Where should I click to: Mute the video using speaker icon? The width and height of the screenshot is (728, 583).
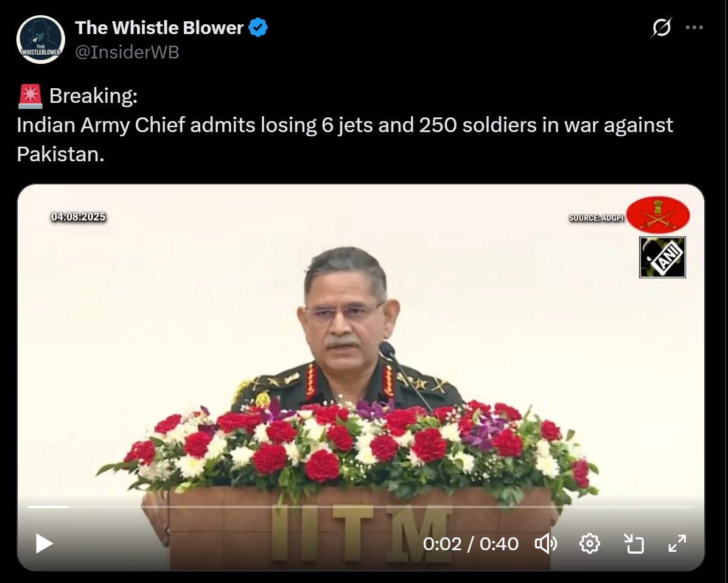pyautogui.click(x=546, y=543)
